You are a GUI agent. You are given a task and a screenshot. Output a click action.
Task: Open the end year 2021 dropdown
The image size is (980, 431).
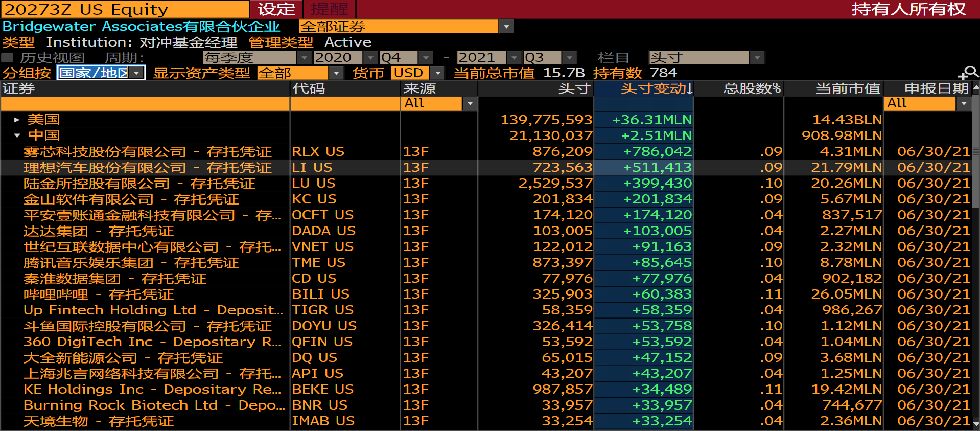(514, 58)
